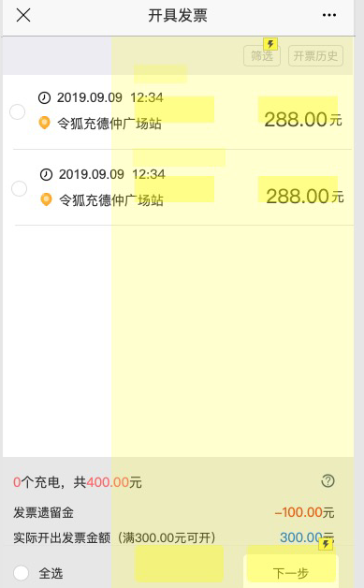The width and height of the screenshot is (364, 588).
Task: Click the orange location pin in the first record
Action: click(x=45, y=123)
